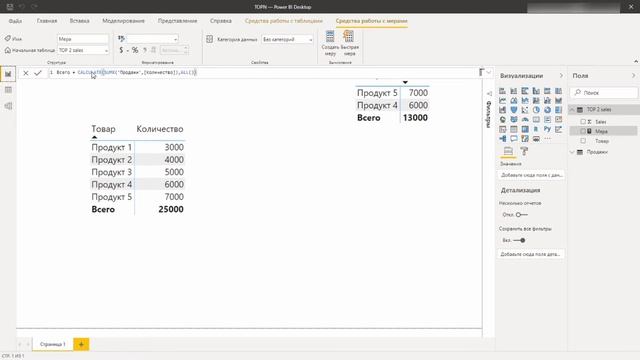Open the Fields well tab in Visualizations
The height and width of the screenshot is (360, 640).
click(x=508, y=151)
